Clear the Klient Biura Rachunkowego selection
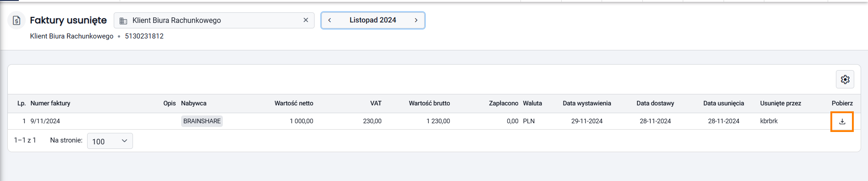 pos(306,20)
